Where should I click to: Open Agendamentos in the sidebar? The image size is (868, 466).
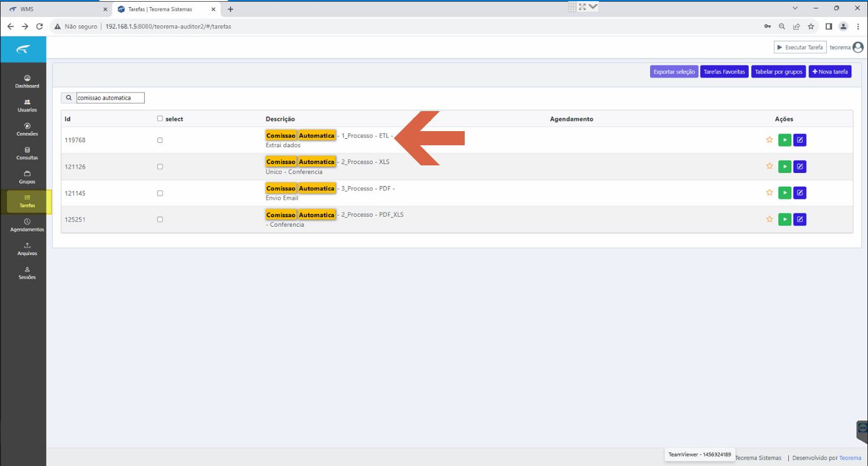(27, 226)
